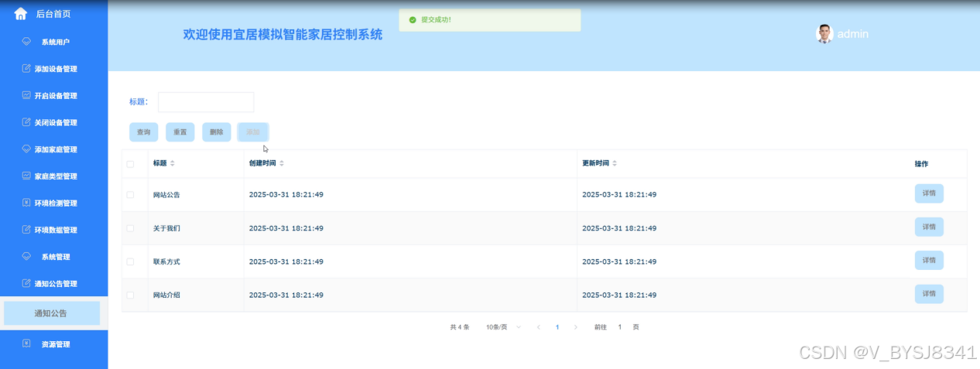Click the 关于我们 title cell
980x369 pixels.
pos(166,228)
